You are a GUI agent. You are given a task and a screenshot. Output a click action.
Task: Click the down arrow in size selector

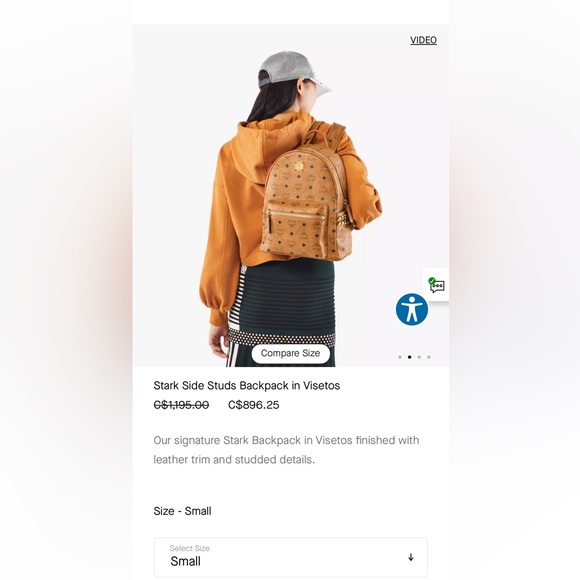(x=411, y=557)
